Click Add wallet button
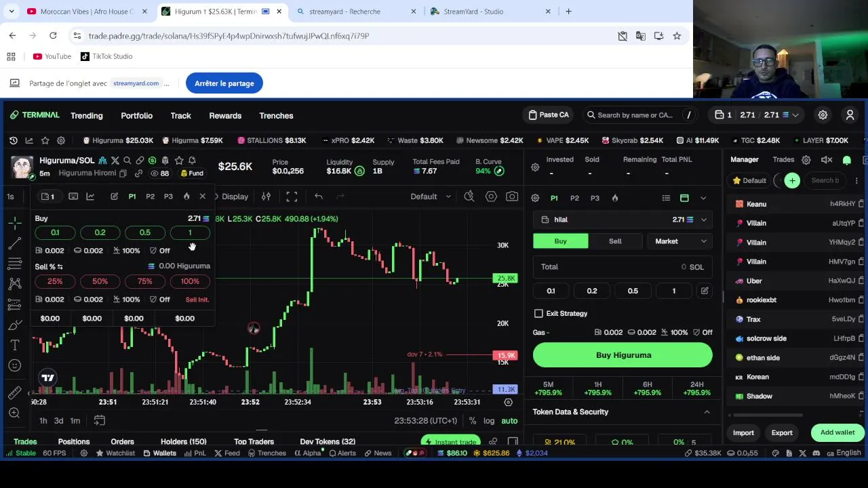868x488 pixels. pyautogui.click(x=837, y=432)
